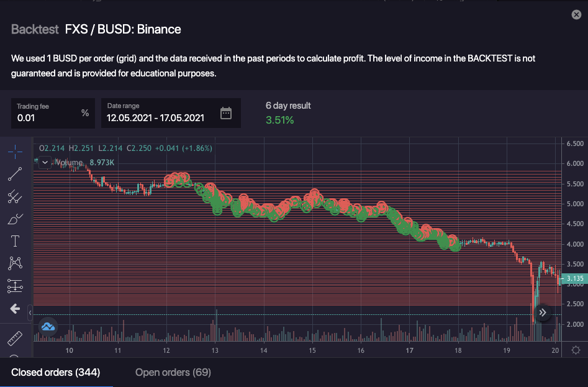Image resolution: width=588 pixels, height=387 pixels.
Task: Select the forecasting and measurement tool
Action: click(15, 286)
